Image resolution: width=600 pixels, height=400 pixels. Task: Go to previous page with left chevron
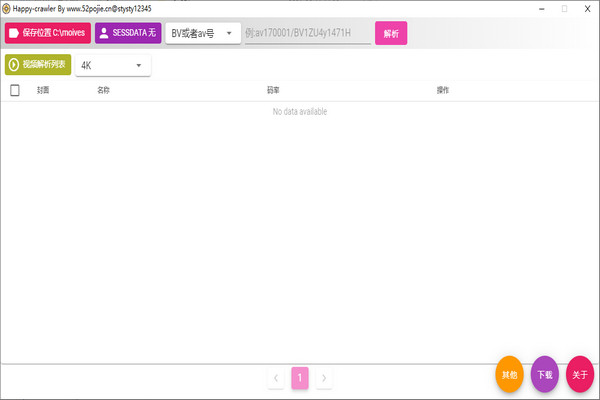tap(276, 378)
